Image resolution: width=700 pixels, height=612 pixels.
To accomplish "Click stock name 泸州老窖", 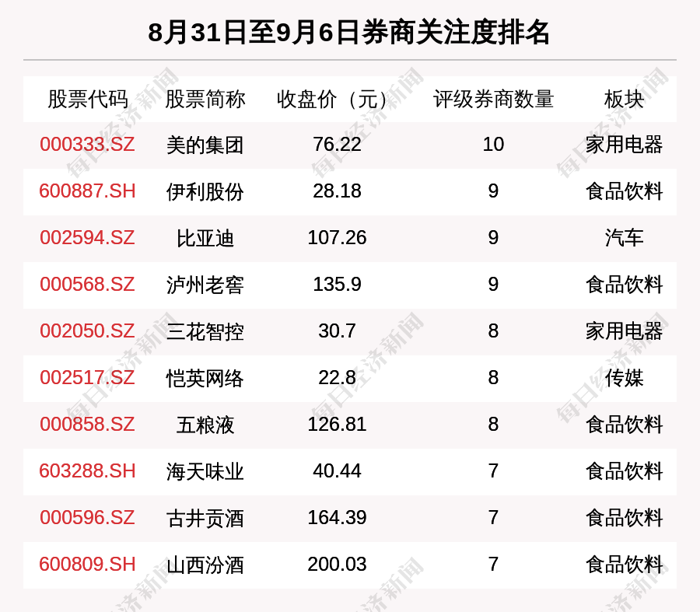I will click(x=205, y=285).
